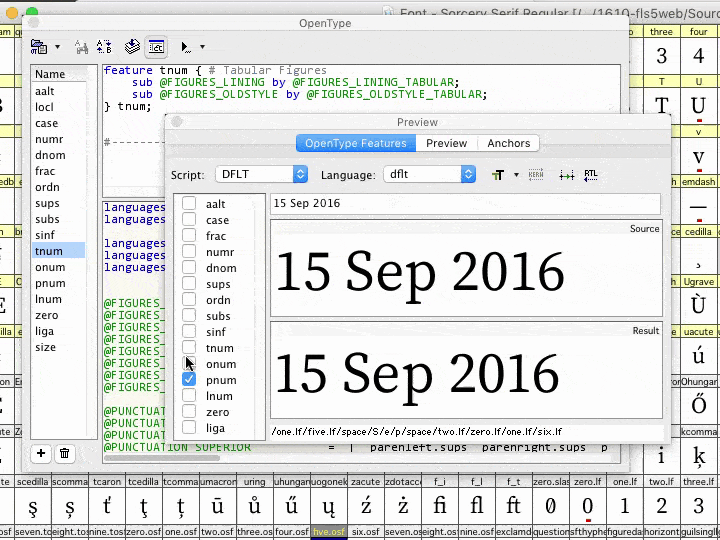Screen dimensions: 720x540
Task: Delete feature with the trash icon
Action: 65,453
